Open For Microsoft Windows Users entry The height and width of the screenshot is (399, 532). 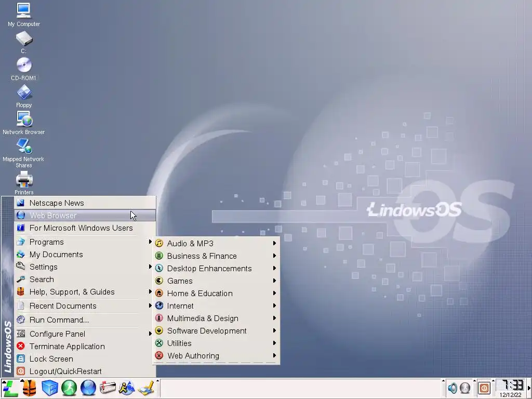[x=85, y=228]
